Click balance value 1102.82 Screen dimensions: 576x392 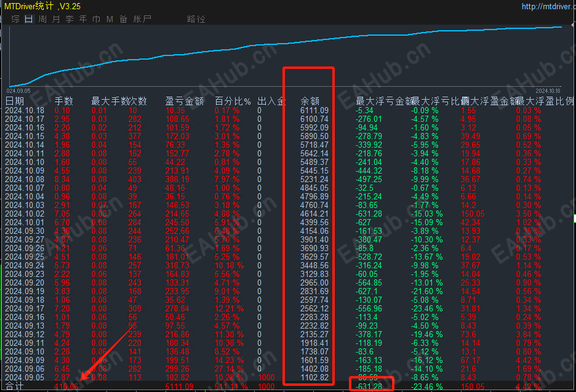(x=314, y=377)
